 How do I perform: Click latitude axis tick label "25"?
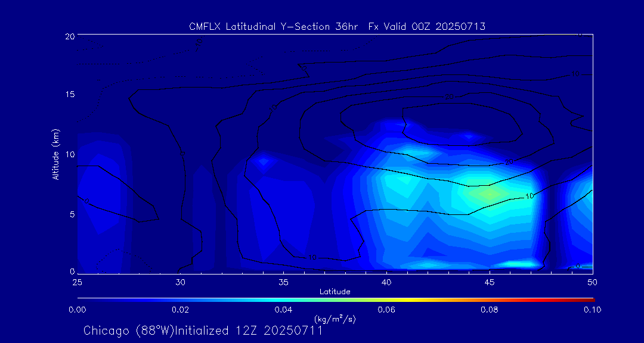click(x=77, y=282)
